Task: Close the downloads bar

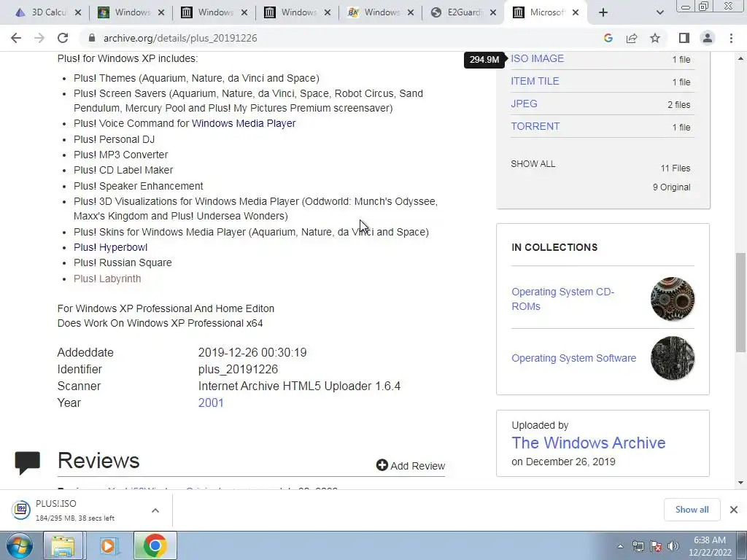Action: (x=734, y=510)
